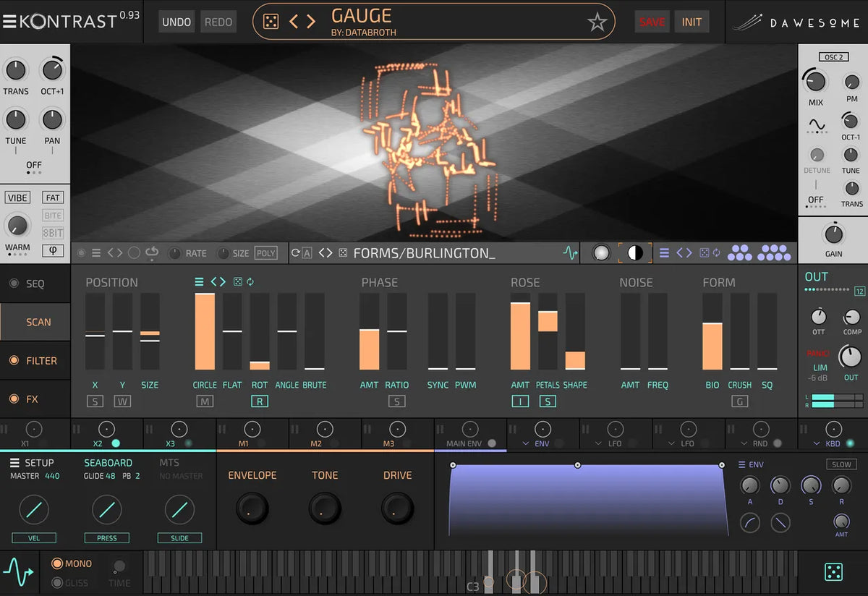This screenshot has height=596, width=868.
Task: Star the GAUGE preset as favorite
Action: coord(597,22)
